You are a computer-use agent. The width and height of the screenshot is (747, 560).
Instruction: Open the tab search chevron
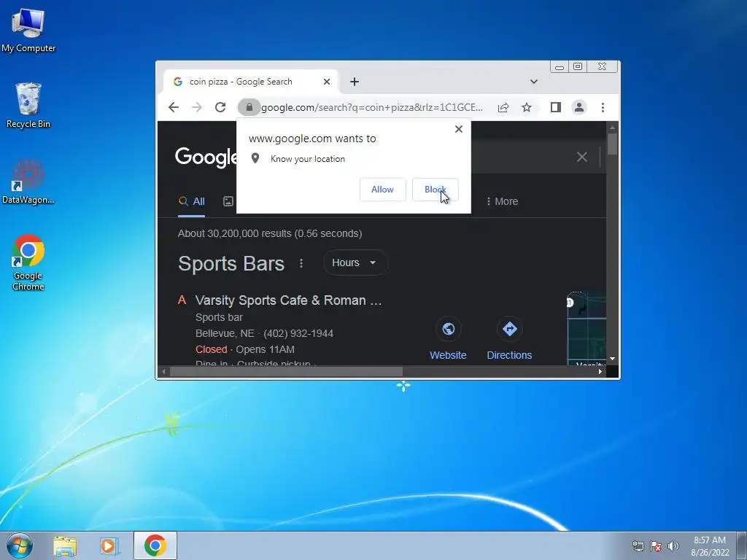[x=534, y=82]
